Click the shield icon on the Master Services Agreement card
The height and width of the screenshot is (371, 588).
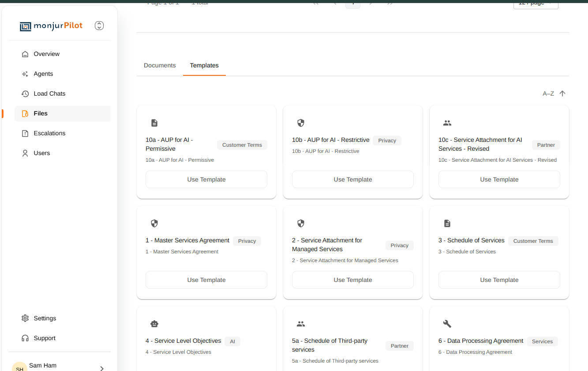154,223
